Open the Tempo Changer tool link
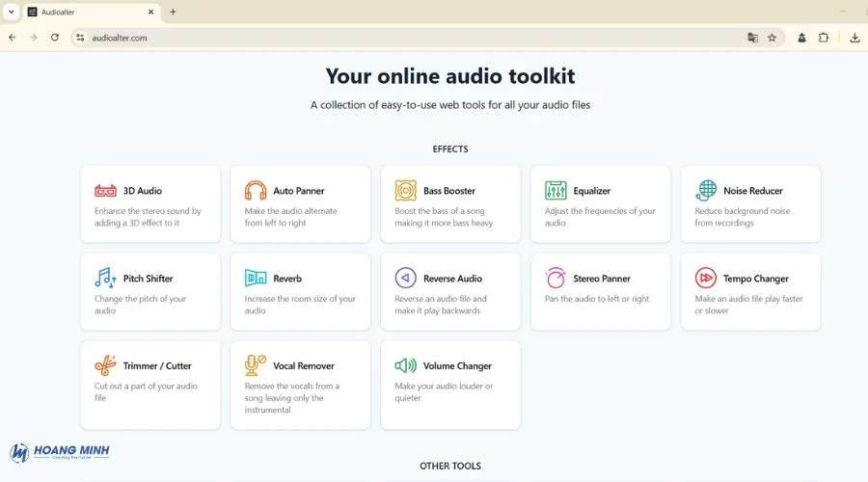868x482 pixels. click(750, 292)
